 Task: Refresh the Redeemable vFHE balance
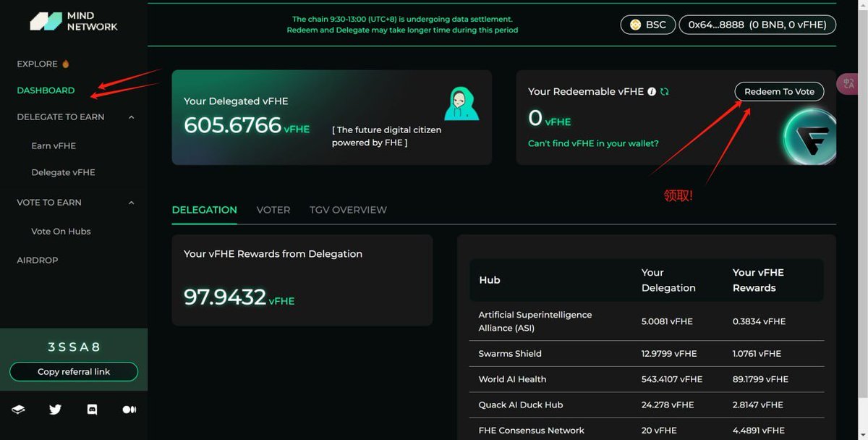point(664,92)
